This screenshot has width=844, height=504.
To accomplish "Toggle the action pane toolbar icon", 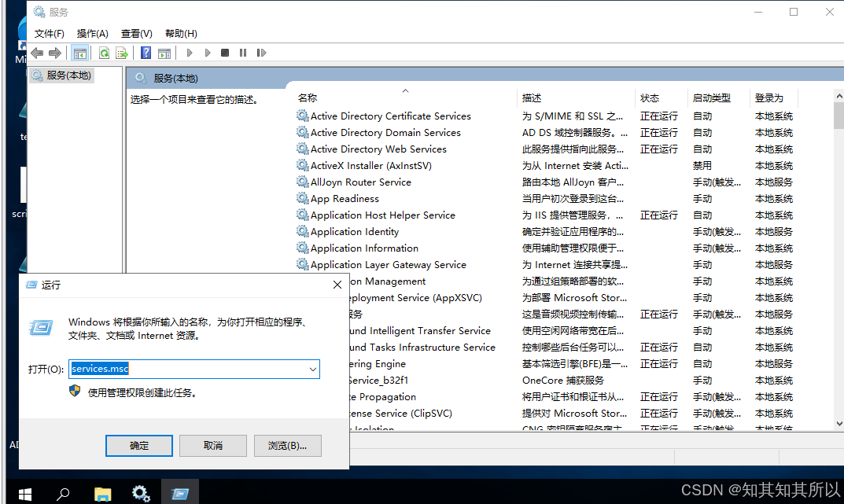I will click(x=164, y=53).
